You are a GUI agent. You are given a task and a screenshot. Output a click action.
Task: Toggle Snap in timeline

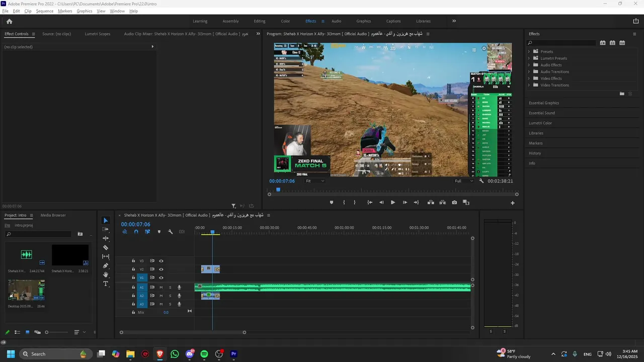[x=136, y=232]
